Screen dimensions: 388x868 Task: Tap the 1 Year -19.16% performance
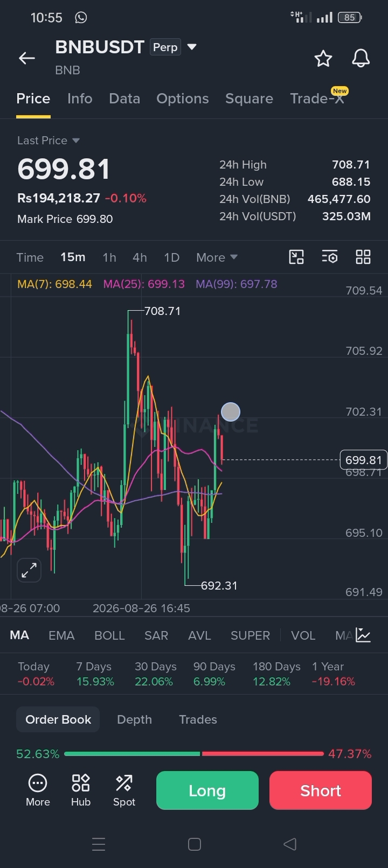334,674
